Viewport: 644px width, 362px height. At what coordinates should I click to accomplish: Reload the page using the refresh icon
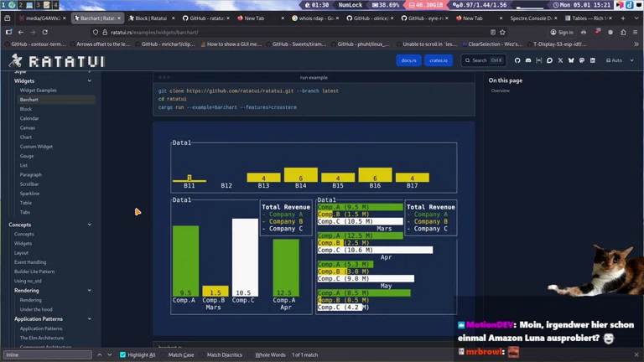coord(45,33)
